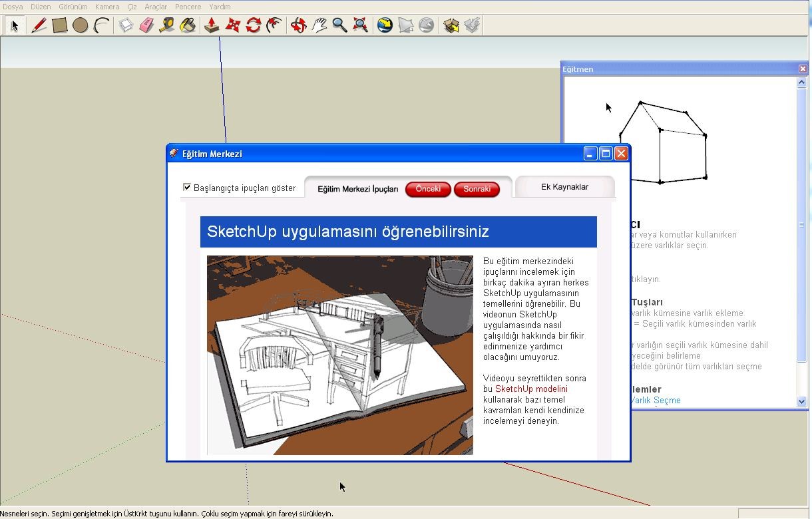Open the Get Models box icon

[451, 25]
